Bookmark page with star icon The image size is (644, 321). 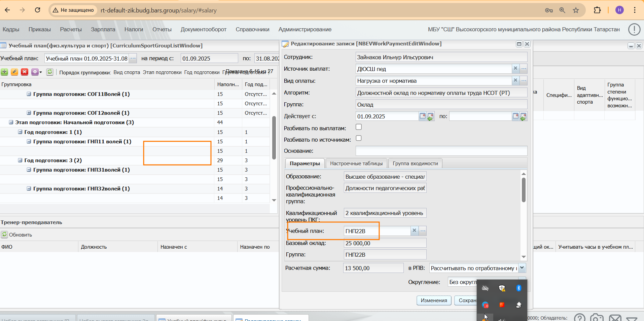(576, 10)
